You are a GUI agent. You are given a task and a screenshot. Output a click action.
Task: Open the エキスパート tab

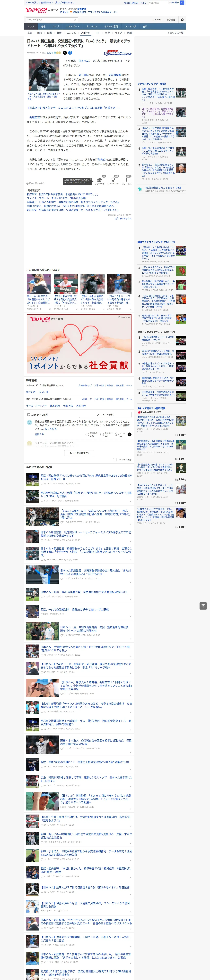(72, 27)
